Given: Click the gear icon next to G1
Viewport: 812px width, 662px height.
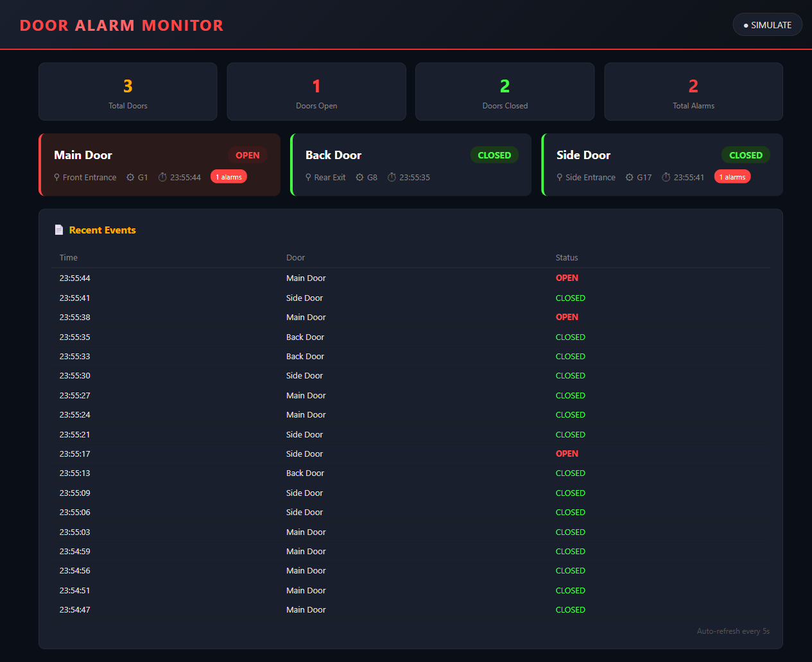Looking at the screenshot, I should (x=130, y=177).
